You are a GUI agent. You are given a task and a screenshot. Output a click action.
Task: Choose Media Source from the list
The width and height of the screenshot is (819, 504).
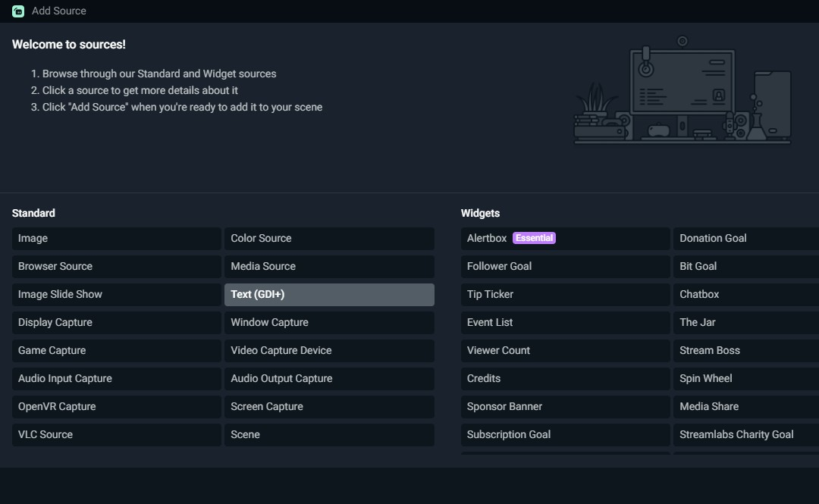[328, 266]
